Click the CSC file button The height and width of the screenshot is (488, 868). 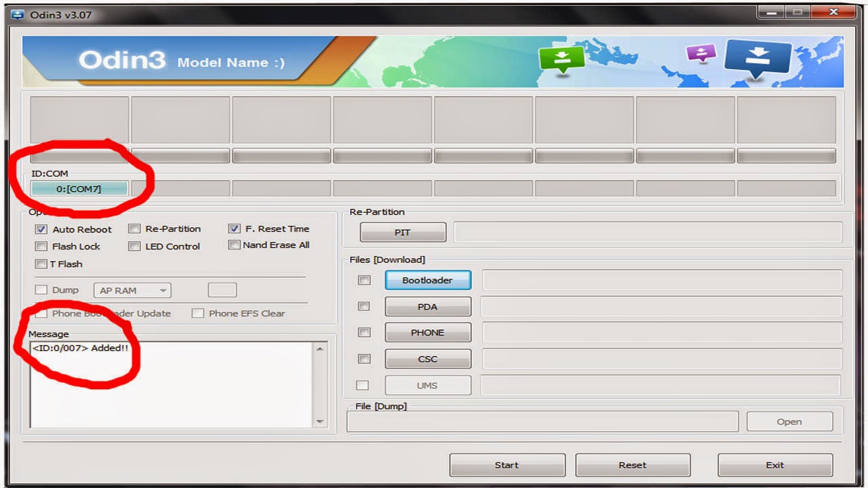428,359
